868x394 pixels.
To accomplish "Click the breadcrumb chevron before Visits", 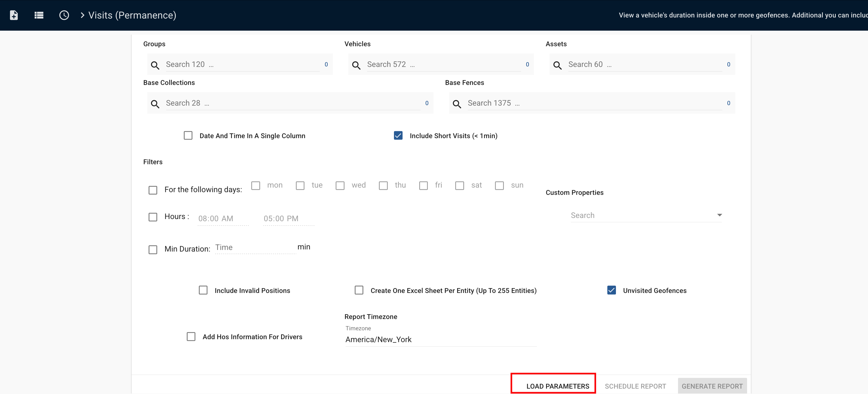I will coord(82,15).
